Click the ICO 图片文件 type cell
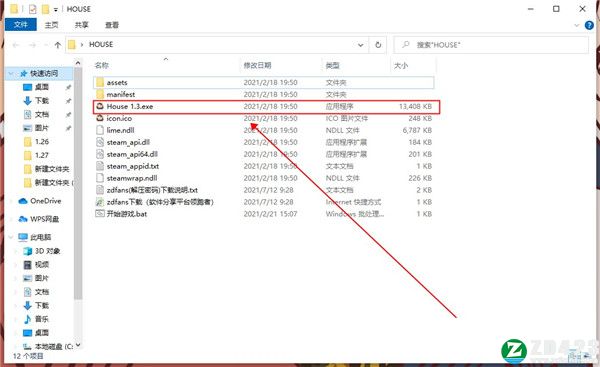 click(x=347, y=118)
